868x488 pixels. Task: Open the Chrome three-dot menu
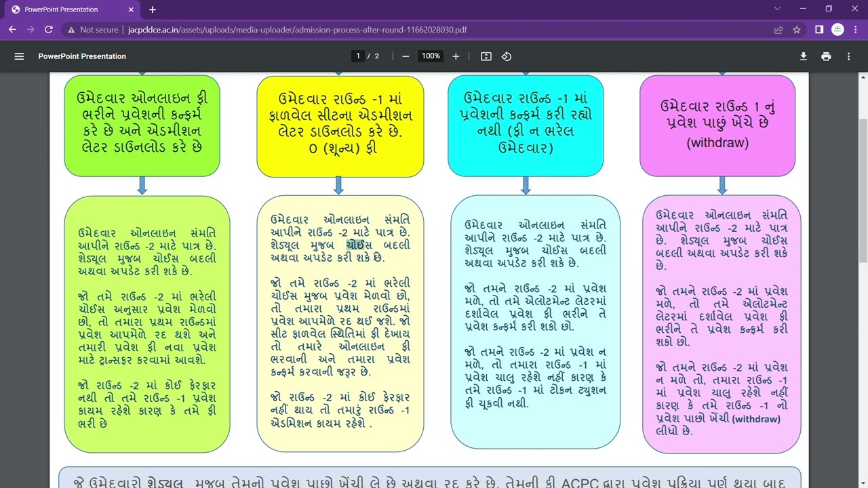coord(856,30)
